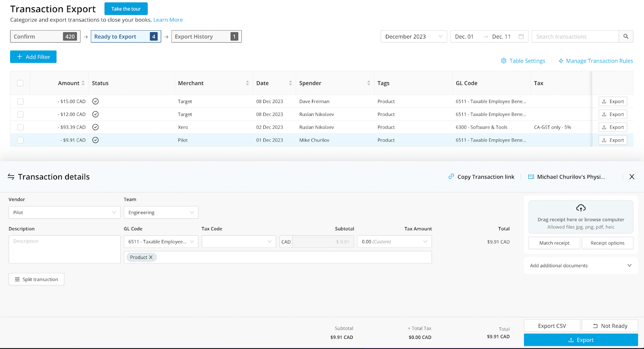Click into the Description text field

pyautogui.click(x=64, y=250)
